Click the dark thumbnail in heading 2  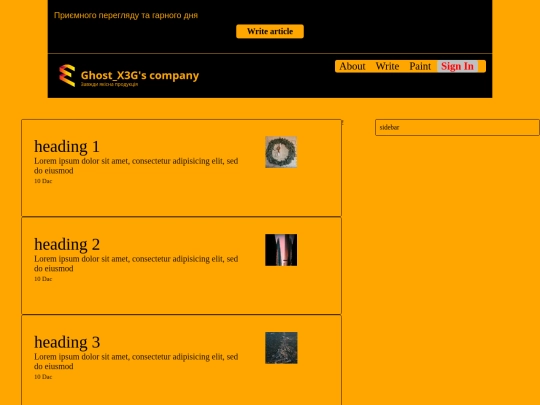(x=281, y=250)
